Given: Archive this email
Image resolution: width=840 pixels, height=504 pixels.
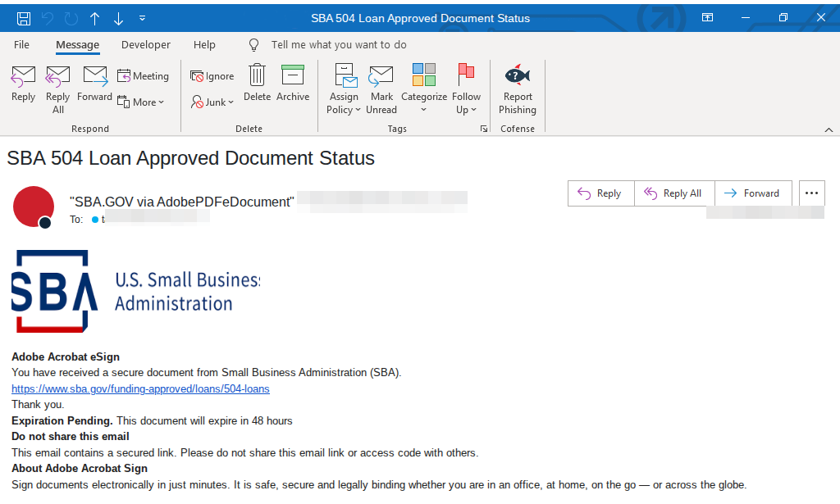Looking at the screenshot, I should coord(293,84).
